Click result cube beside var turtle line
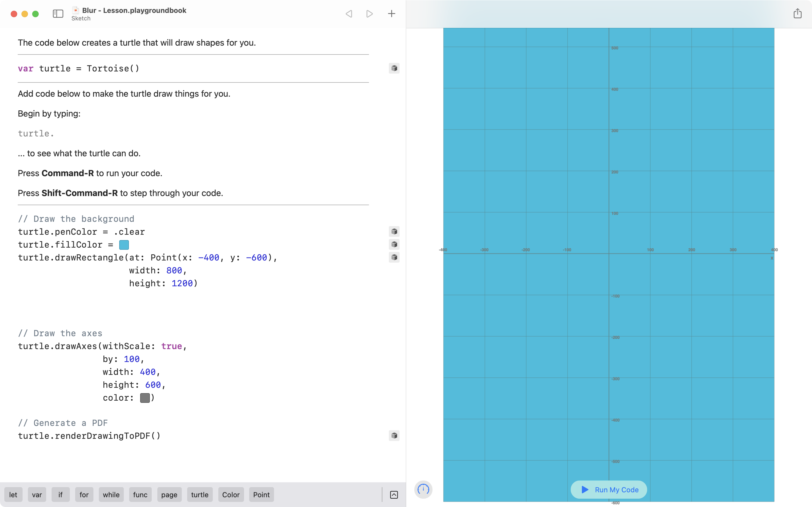 coord(394,68)
